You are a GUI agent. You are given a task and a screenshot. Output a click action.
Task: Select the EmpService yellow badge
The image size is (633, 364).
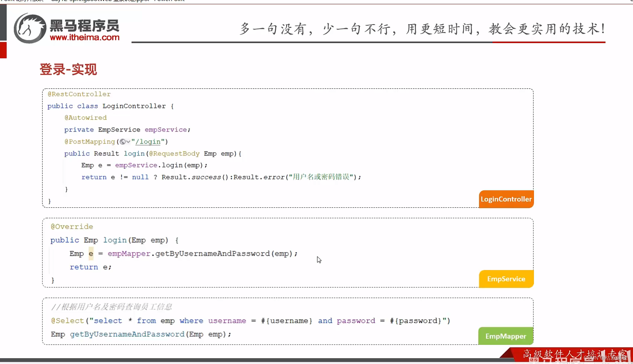coord(505,279)
